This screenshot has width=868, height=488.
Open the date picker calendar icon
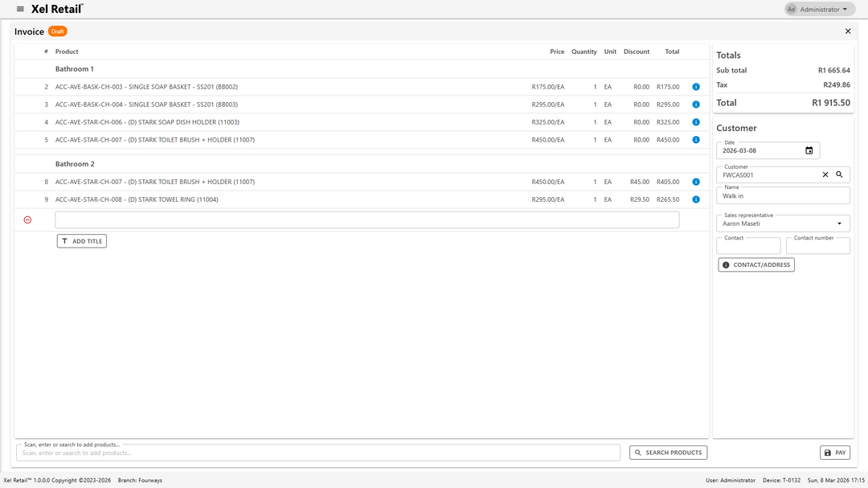click(809, 150)
